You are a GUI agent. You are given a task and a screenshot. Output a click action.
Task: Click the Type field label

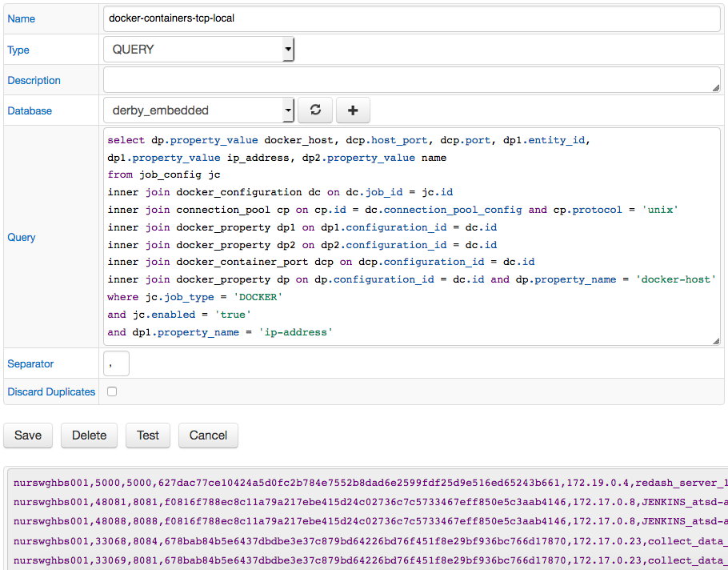point(18,50)
